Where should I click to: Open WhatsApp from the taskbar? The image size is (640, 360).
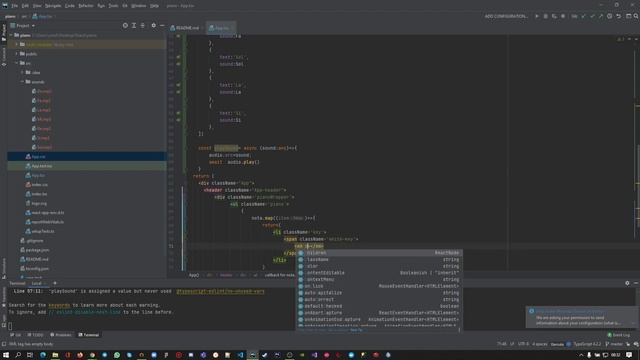117,355
